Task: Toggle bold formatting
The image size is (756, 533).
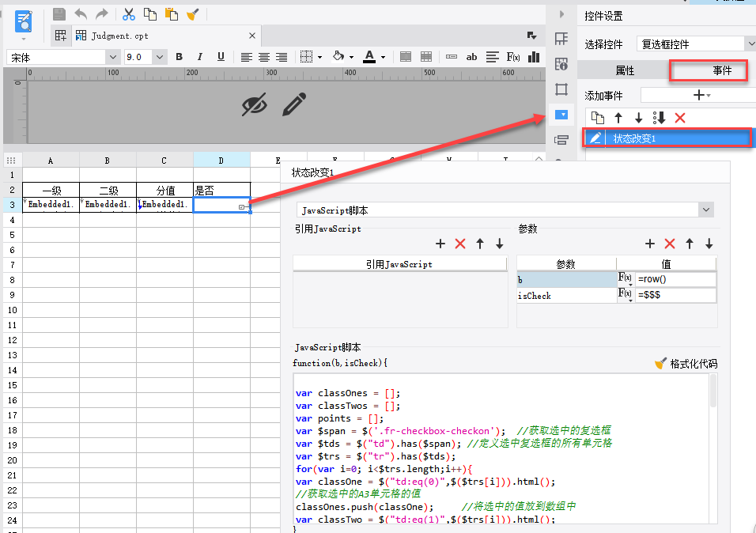Action: pyautogui.click(x=180, y=57)
